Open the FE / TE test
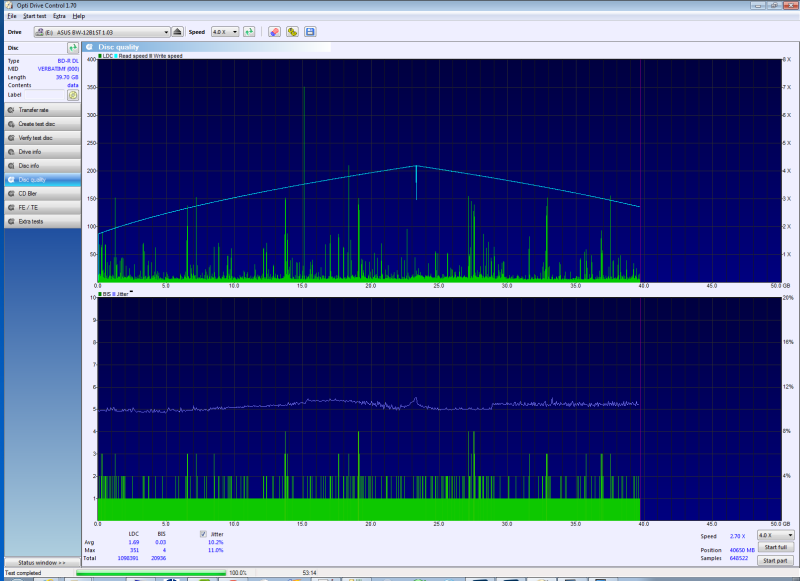The width and height of the screenshot is (800, 581). point(43,208)
